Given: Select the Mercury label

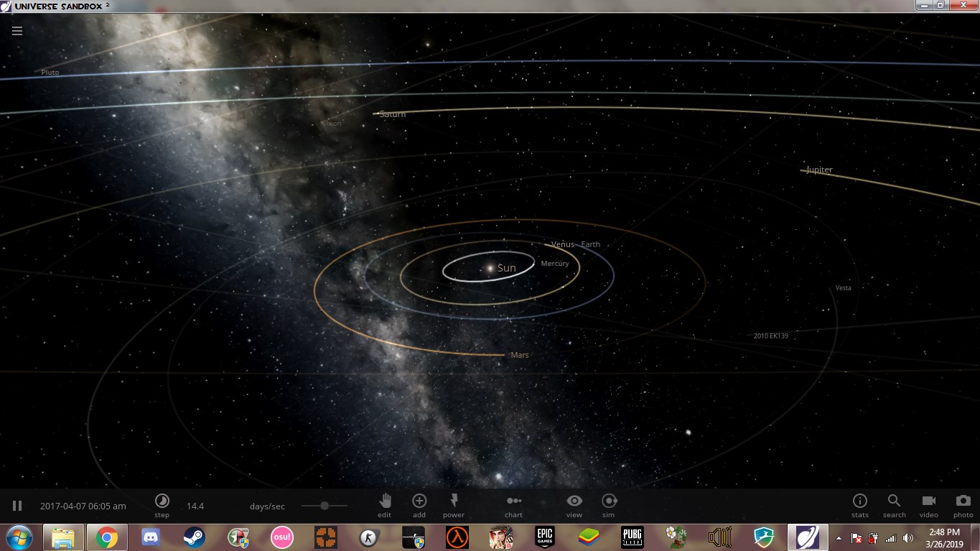Looking at the screenshot, I should point(555,264).
